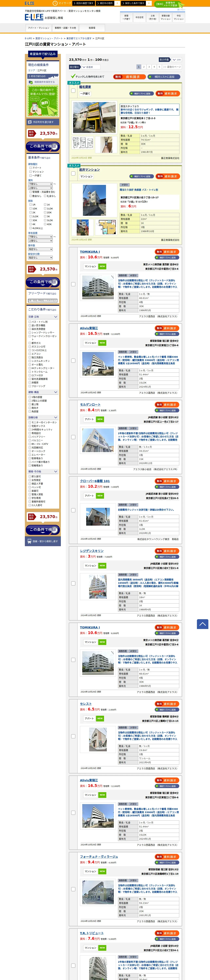
Task: Go to 最後のページ link
Action: pyautogui.click(x=172, y=67)
